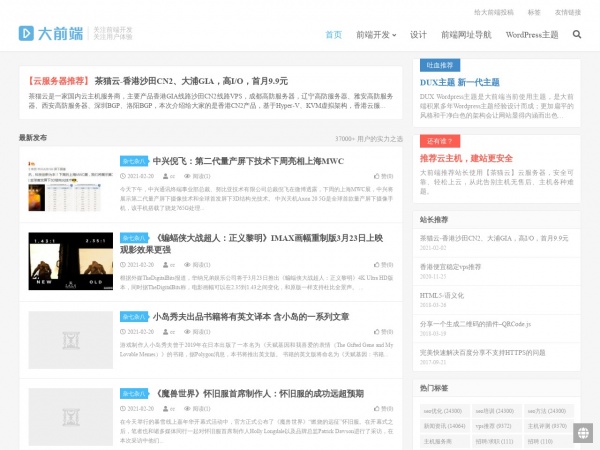Click the clock date icon under 小岛秀夫 article
Screen dimensions: 600x450
123,332
